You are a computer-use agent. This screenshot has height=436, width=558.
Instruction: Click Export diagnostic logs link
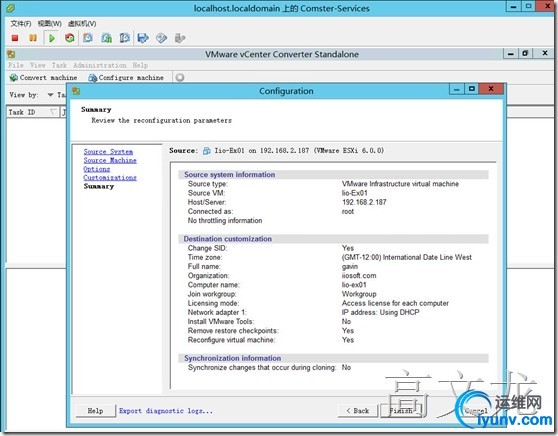coord(166,411)
